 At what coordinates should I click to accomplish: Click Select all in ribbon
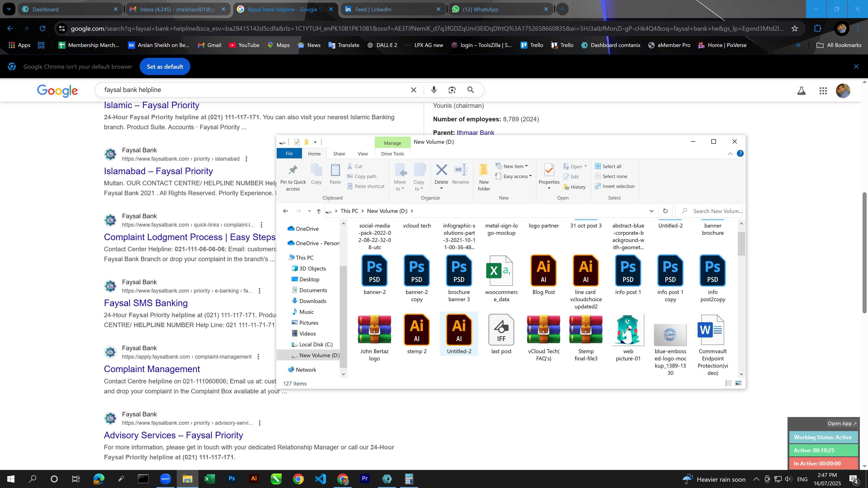tap(608, 166)
